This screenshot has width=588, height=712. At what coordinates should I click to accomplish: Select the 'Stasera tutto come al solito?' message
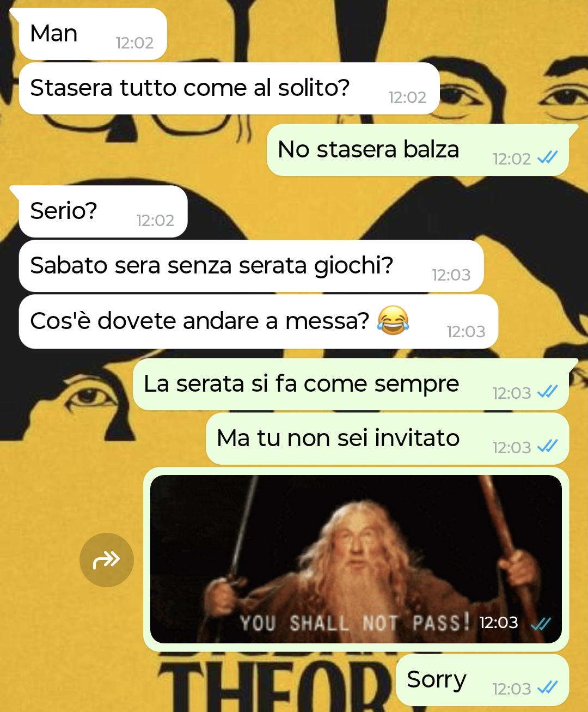point(229,88)
